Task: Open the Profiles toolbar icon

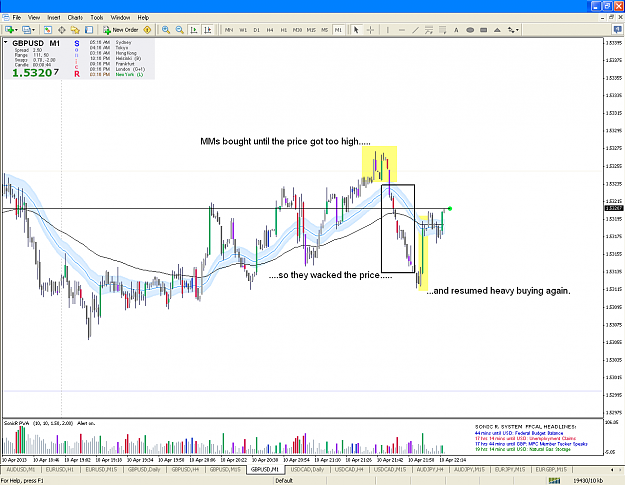Action: tap(26, 30)
